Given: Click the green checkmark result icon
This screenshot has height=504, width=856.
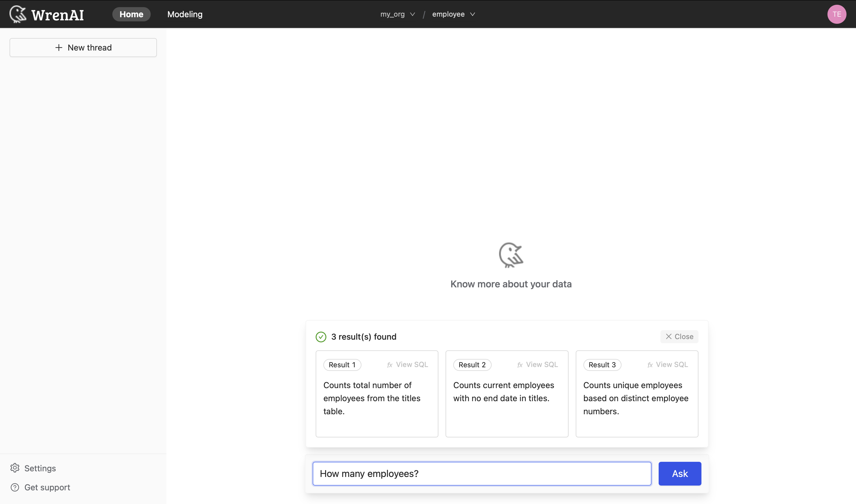Looking at the screenshot, I should pos(320,337).
